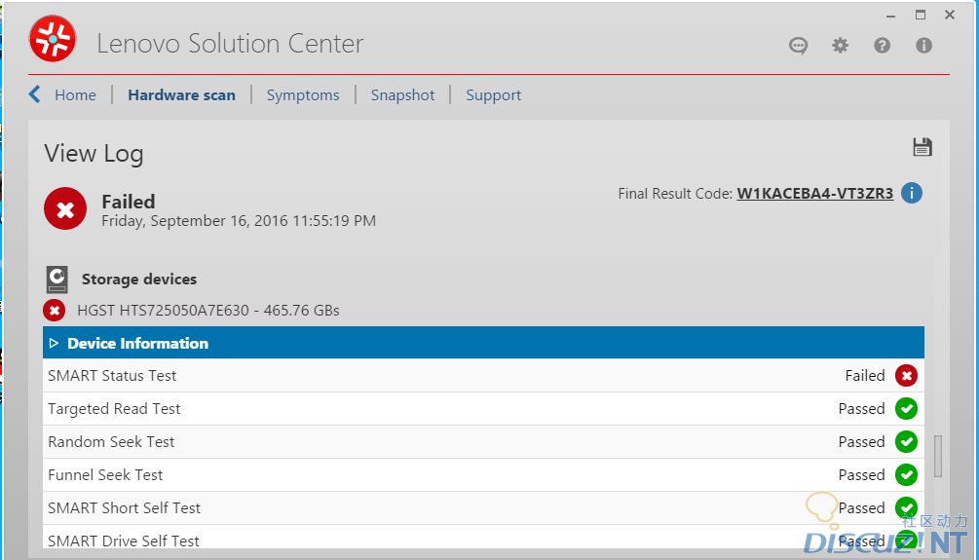The width and height of the screenshot is (979, 560).
Task: Click the vertical scrollbar thumb in log
Action: coord(937,457)
